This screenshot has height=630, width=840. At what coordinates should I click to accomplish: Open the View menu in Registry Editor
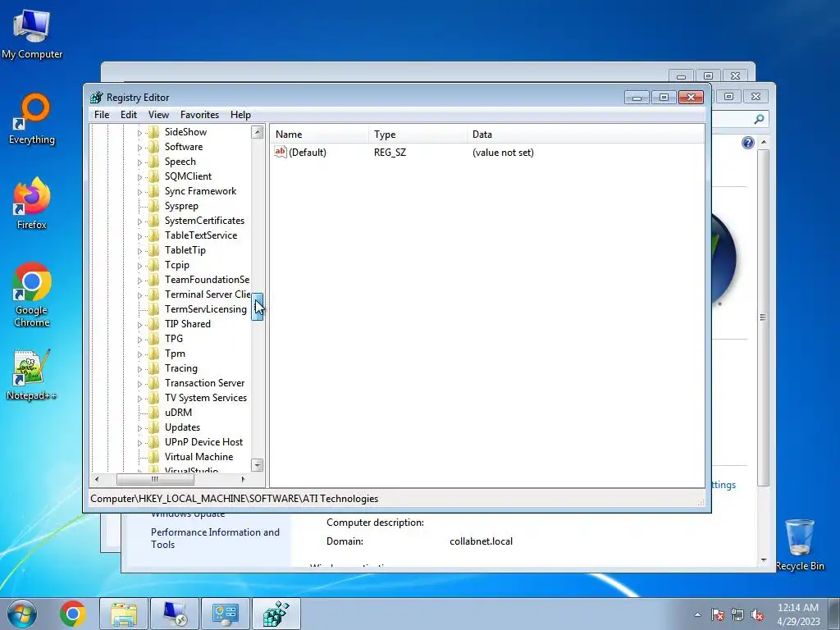tap(158, 115)
